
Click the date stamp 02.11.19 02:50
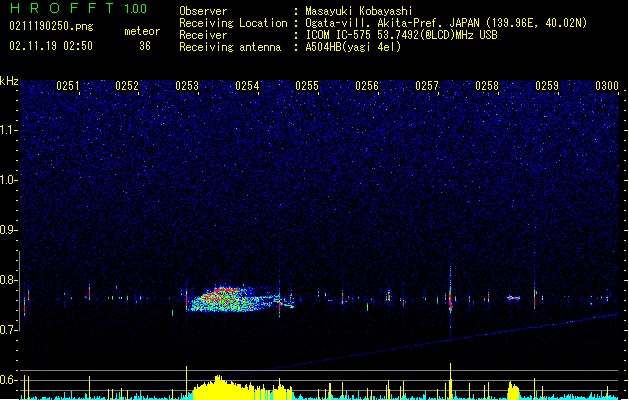point(51,46)
